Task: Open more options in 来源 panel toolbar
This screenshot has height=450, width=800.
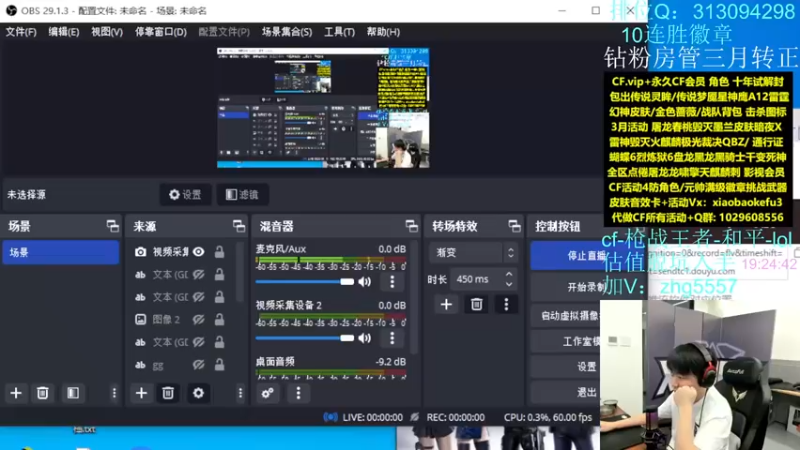Action: coord(240,393)
